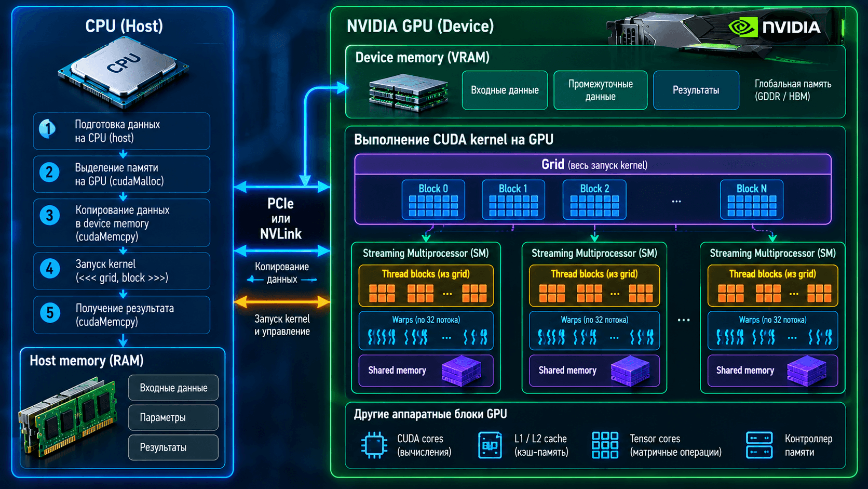Screen dimensions: 868x489
Task: Click the 'Параметры' box
Action: tap(173, 417)
